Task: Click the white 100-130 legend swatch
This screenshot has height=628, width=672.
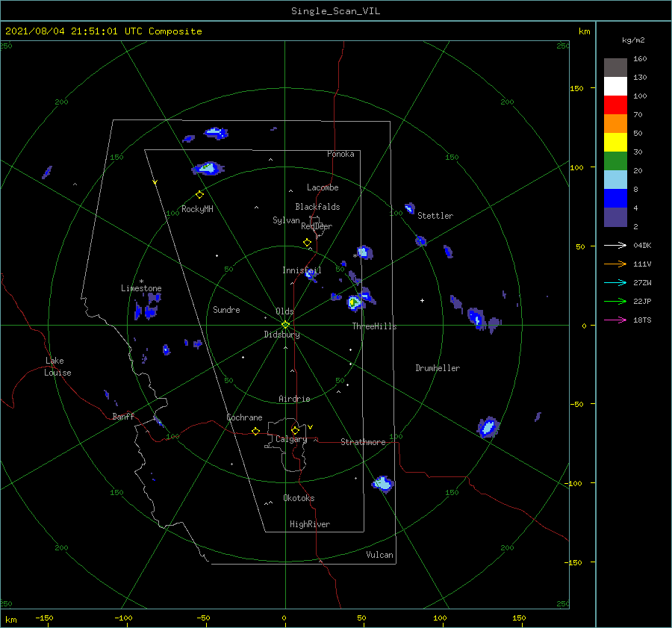Action: [615, 87]
